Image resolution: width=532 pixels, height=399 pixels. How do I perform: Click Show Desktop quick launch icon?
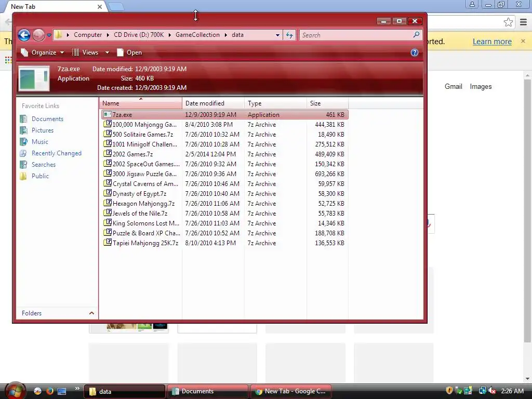(62, 391)
